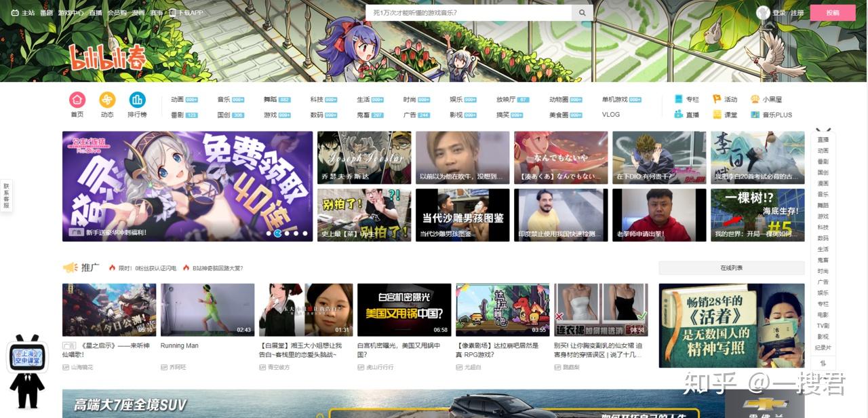This screenshot has width=868, height=418.
Task: Open the 活动 flag icon
Action: [x=717, y=99]
